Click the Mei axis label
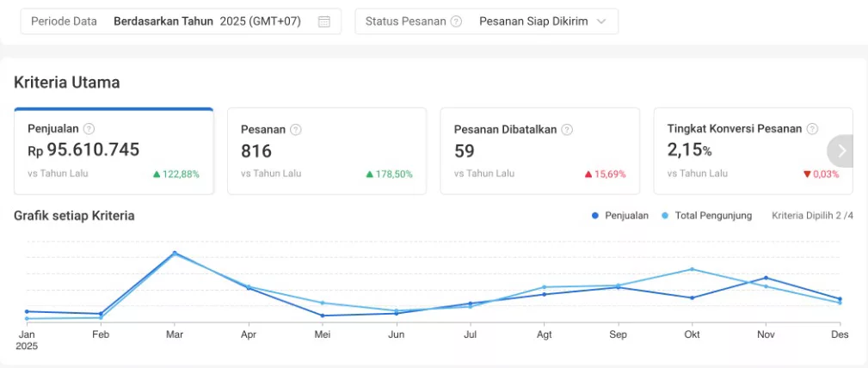This screenshot has width=868, height=368. coord(323,334)
